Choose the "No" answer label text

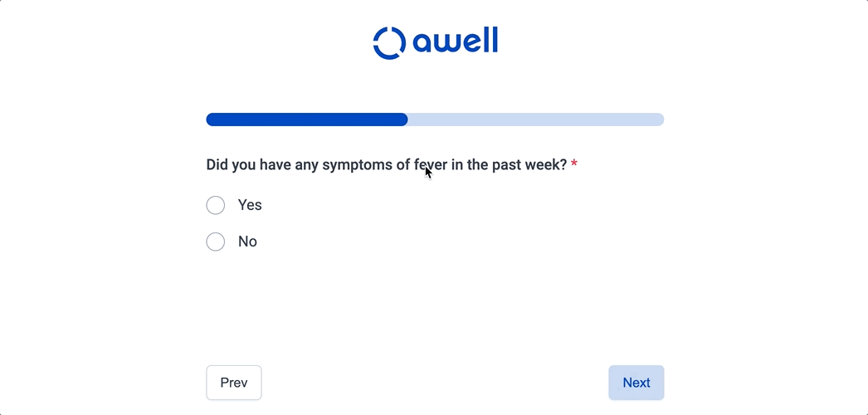(x=247, y=242)
